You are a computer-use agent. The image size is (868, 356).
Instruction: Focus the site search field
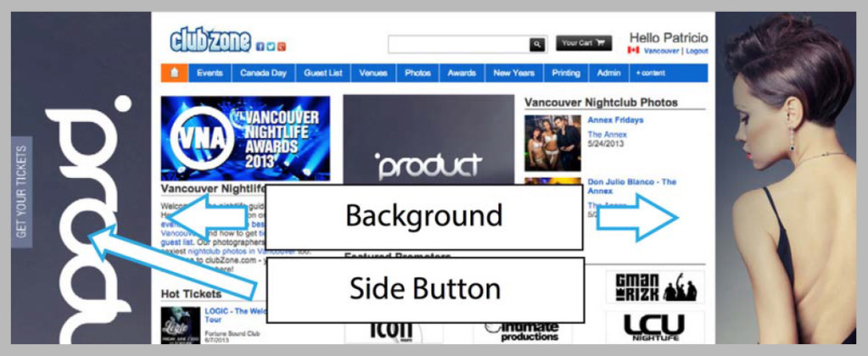[459, 44]
